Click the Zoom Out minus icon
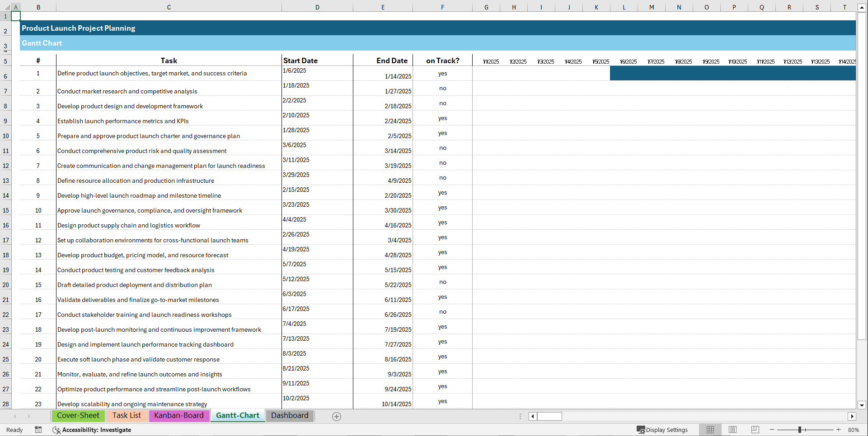 tap(772, 430)
